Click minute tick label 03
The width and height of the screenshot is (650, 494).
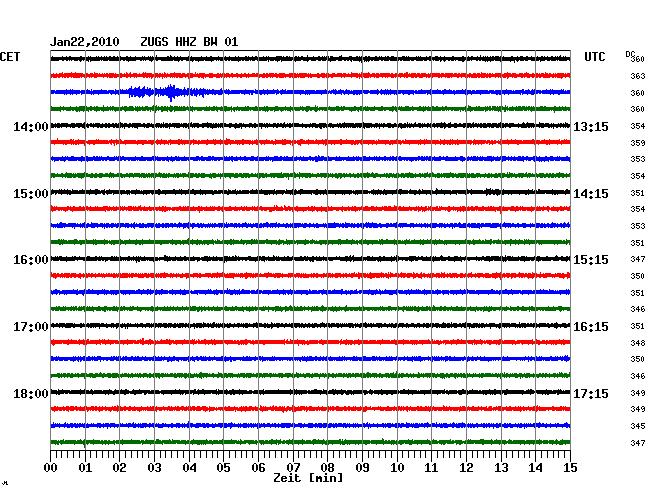(155, 468)
